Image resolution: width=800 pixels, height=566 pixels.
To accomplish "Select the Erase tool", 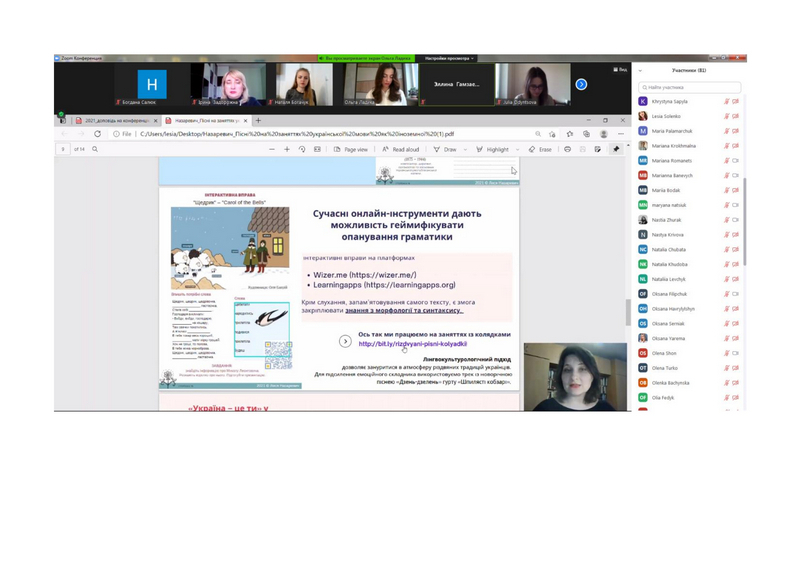I will tap(540, 150).
